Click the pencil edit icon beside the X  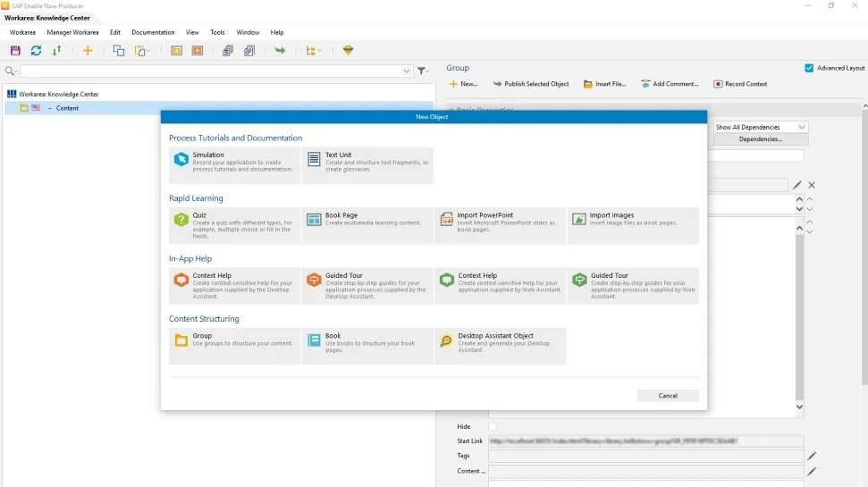(x=797, y=185)
